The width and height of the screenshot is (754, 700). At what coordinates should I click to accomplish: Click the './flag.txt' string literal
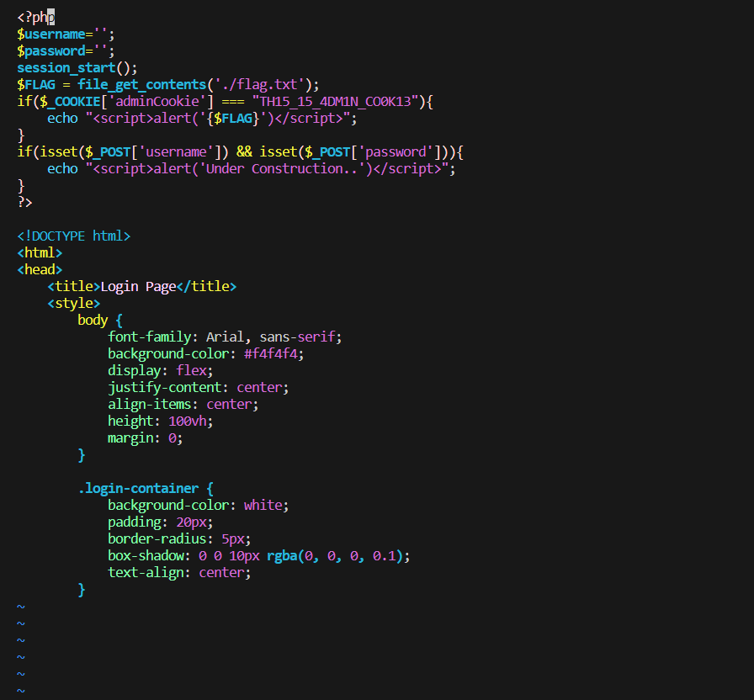[x=260, y=85]
